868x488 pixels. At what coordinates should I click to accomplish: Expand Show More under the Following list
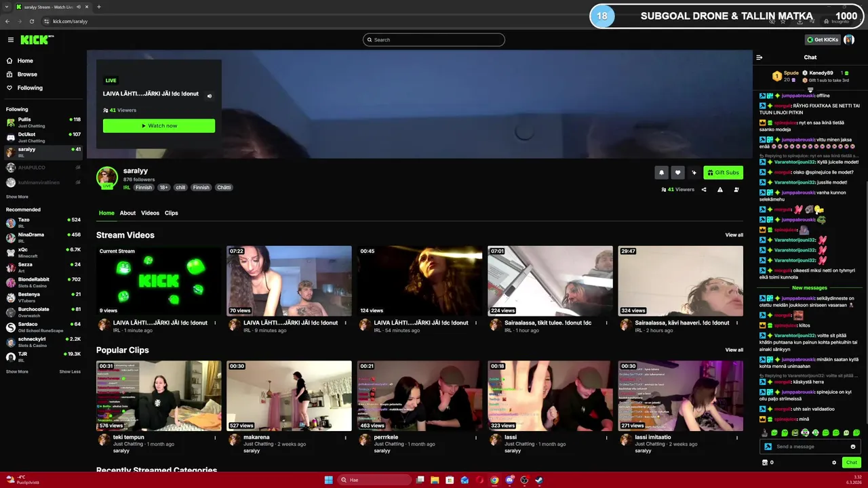(x=17, y=197)
